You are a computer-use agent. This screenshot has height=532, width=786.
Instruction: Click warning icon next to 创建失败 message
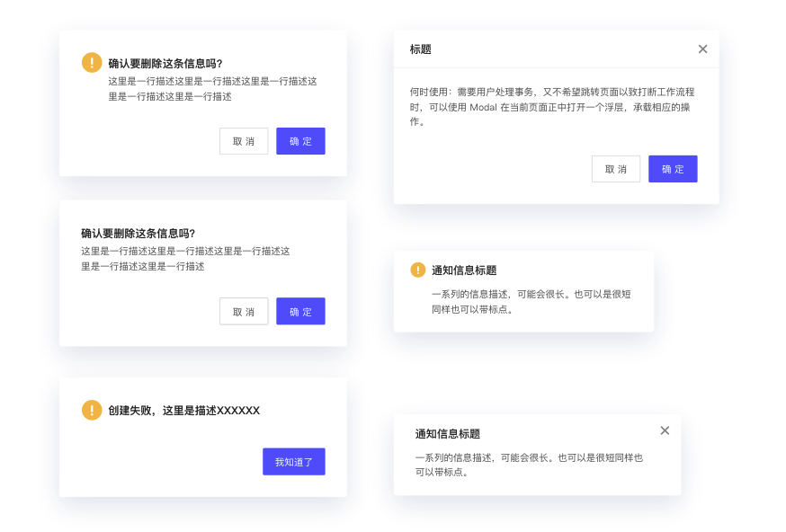(92, 410)
